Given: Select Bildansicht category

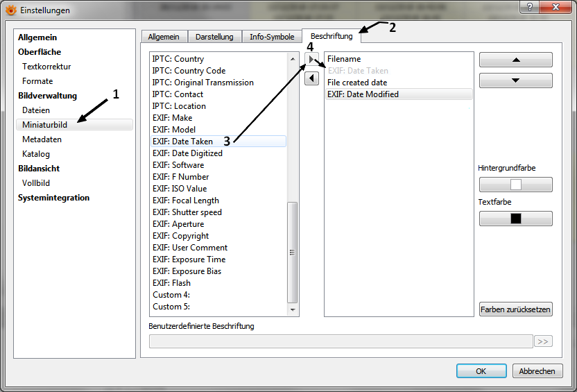Looking at the screenshot, I should [39, 169].
